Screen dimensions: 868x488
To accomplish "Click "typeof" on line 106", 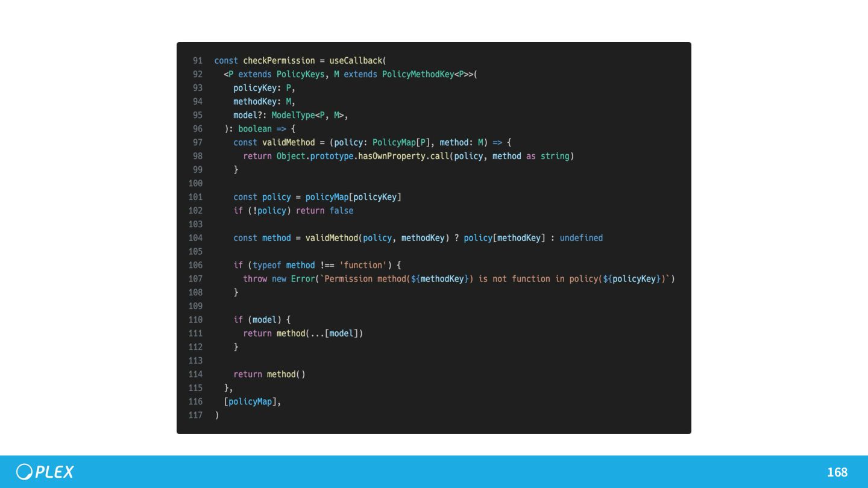I will point(267,265).
